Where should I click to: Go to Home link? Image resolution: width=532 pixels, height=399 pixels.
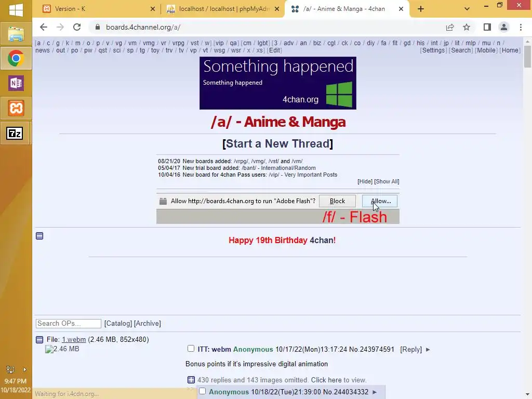pyautogui.click(x=510, y=50)
